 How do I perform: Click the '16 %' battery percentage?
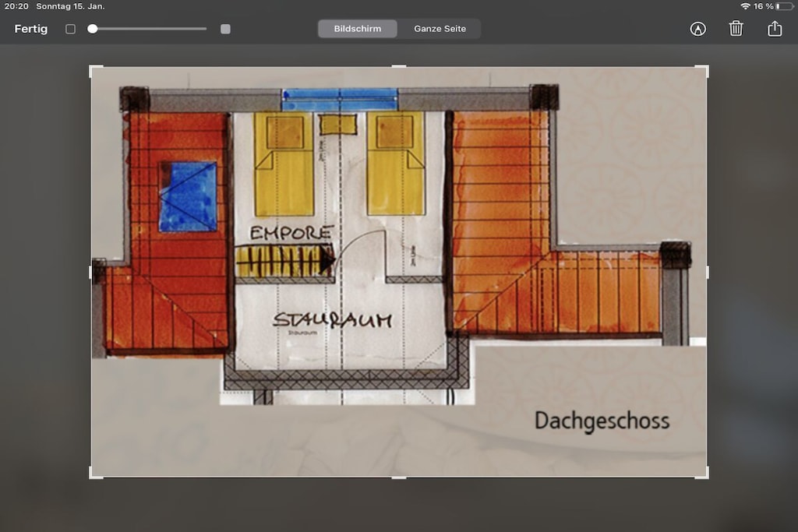(764, 6)
